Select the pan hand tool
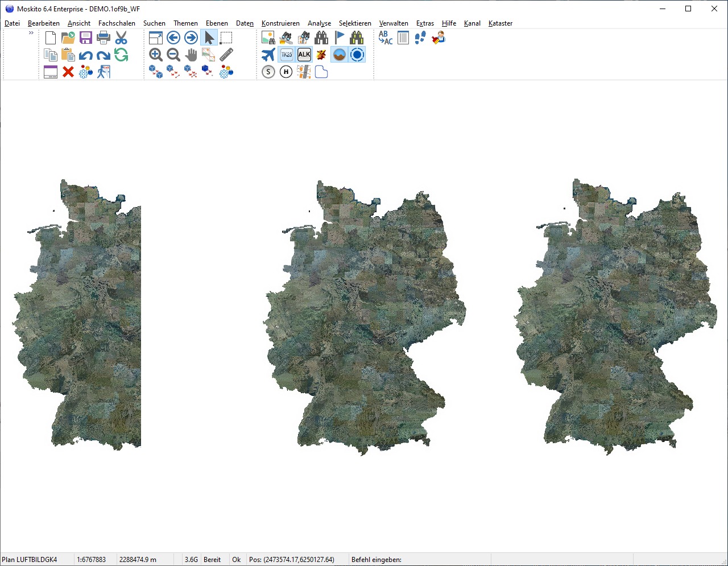Image resolution: width=728 pixels, height=566 pixels. coord(191,55)
